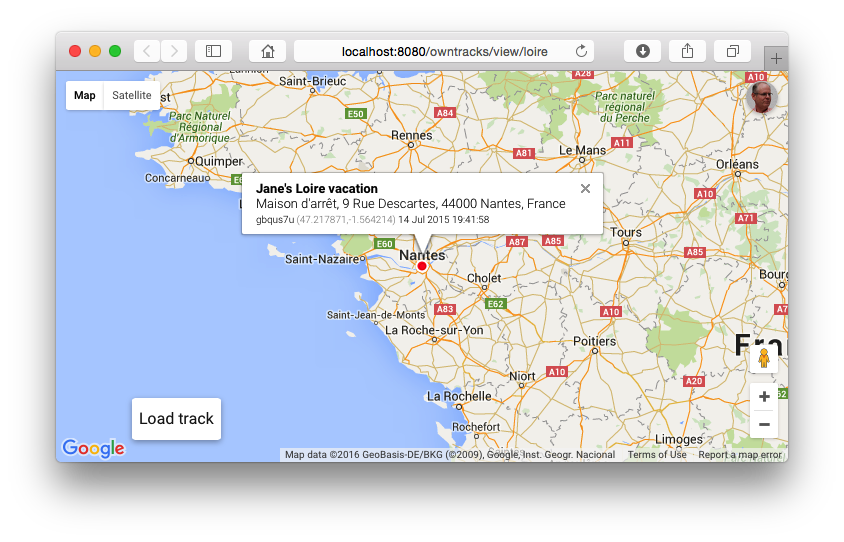This screenshot has width=844, height=542.
Task: Click the Load track button
Action: pyautogui.click(x=177, y=419)
